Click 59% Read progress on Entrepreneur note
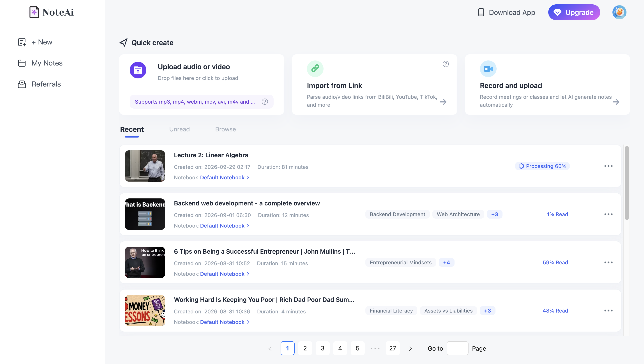Screen dimensions: 644x364 click(555, 263)
